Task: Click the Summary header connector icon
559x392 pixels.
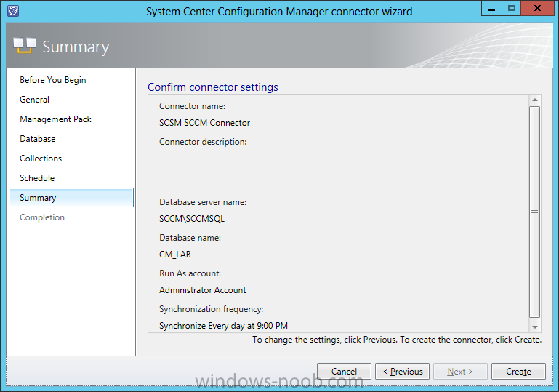Action: (25, 46)
